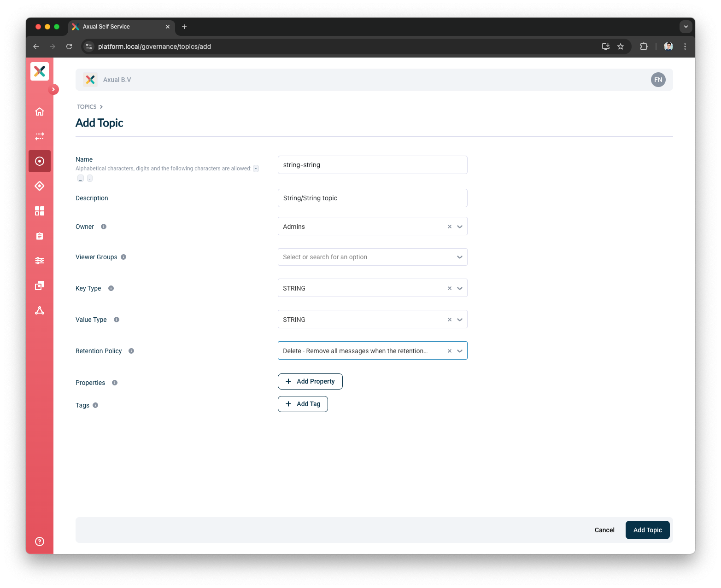This screenshot has height=588, width=721.
Task: Click the sliders settings icon in the sidebar
Action: [x=40, y=261]
